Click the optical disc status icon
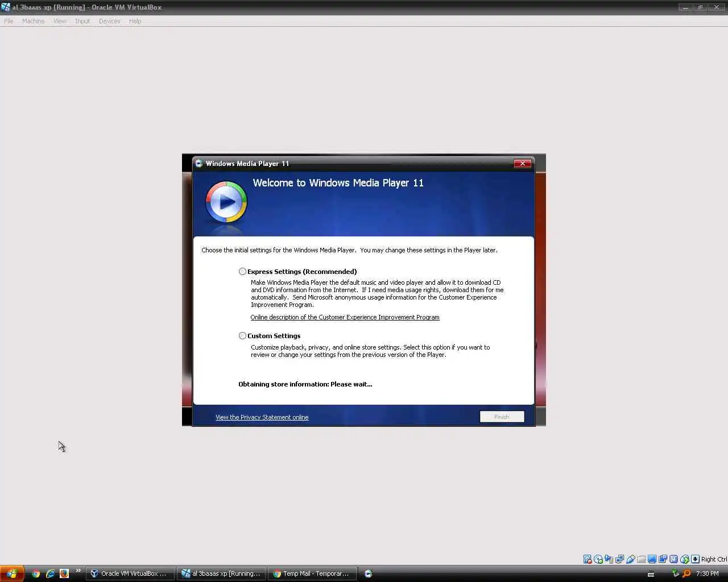This screenshot has height=582, width=728. tap(598, 559)
